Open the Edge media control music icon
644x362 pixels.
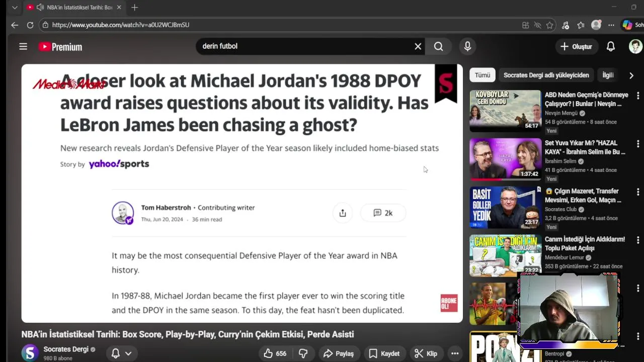(566, 25)
